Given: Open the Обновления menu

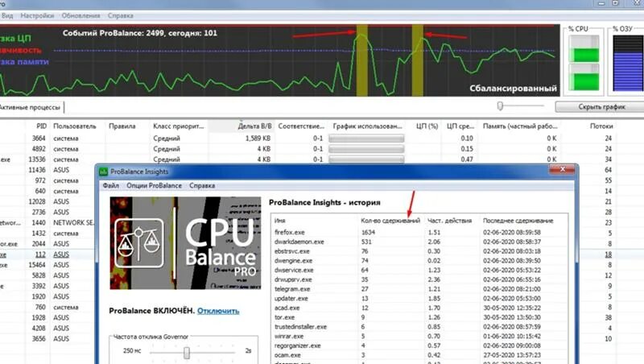Looking at the screenshot, I should pyautogui.click(x=80, y=15).
